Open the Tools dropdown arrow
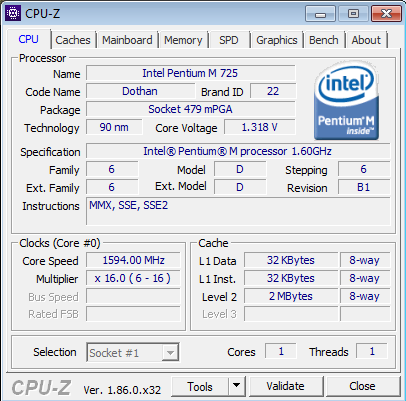Viewport: 406px width, 401px height. pyautogui.click(x=237, y=386)
